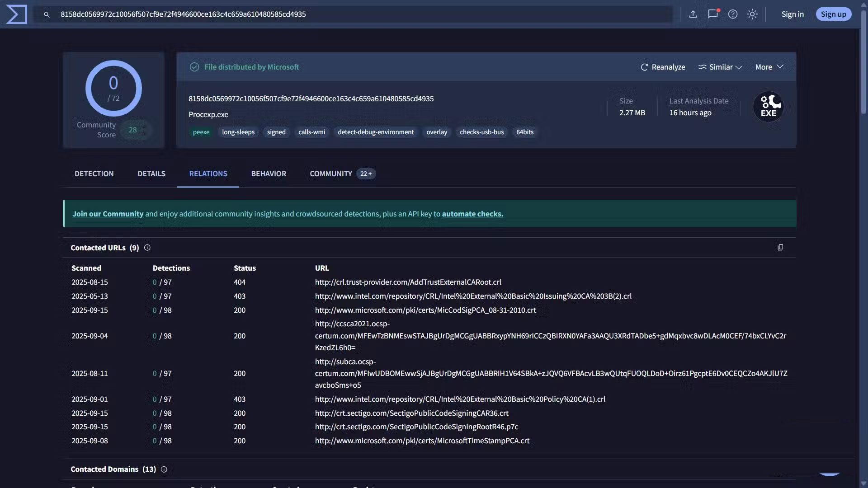Click the peexe tag chip
868x488 pixels.
click(201, 132)
